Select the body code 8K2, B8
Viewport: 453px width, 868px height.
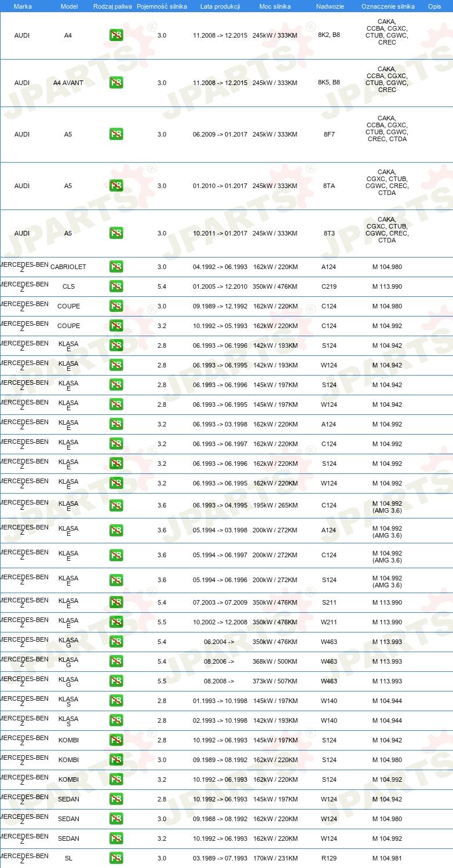[329, 35]
